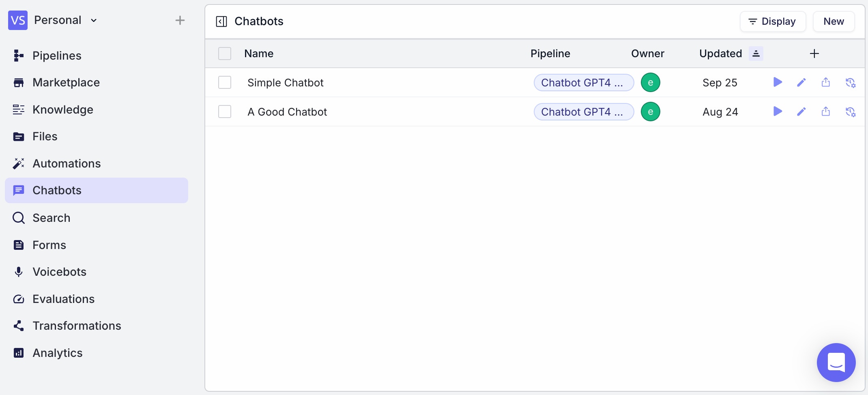Select the Simple Chatbot checkbox
The image size is (868, 395).
(x=224, y=82)
